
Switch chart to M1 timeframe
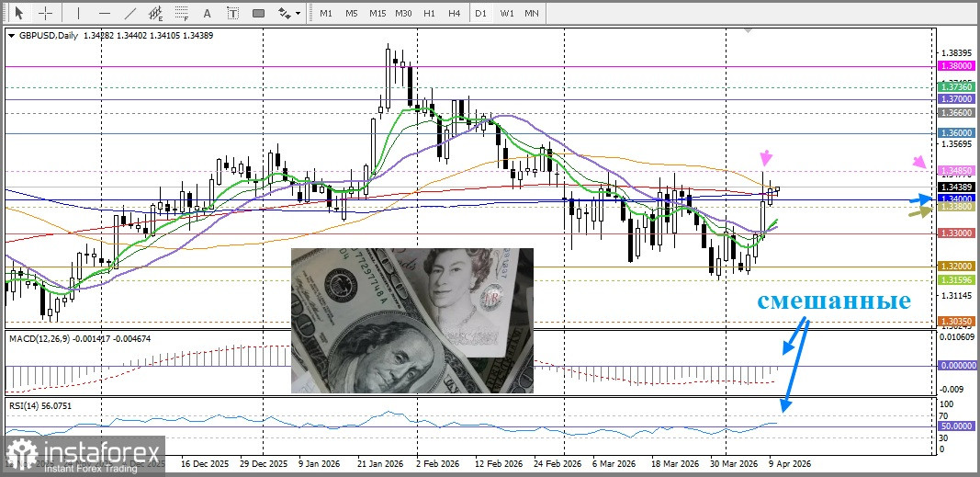coord(326,13)
